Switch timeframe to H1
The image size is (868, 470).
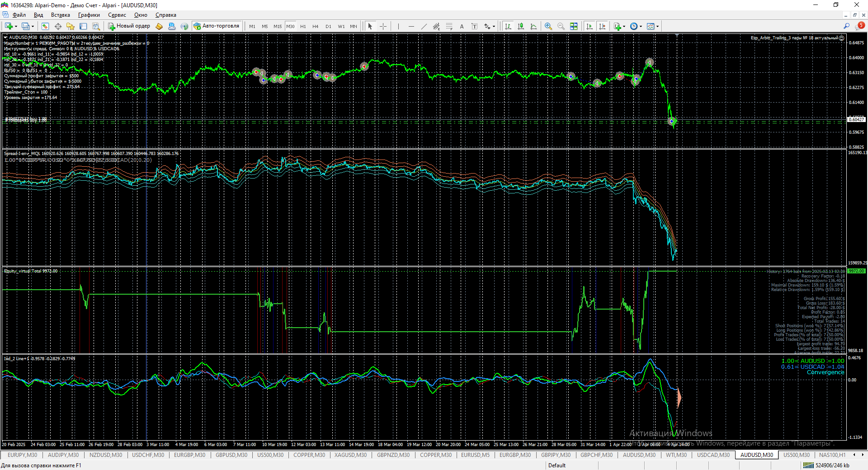pos(303,26)
